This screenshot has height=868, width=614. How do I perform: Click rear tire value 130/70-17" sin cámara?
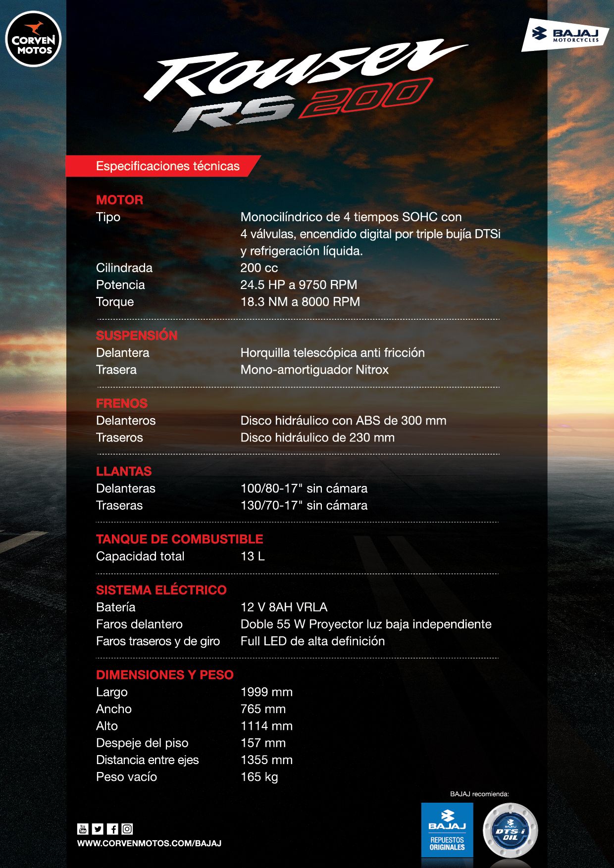click(x=304, y=505)
